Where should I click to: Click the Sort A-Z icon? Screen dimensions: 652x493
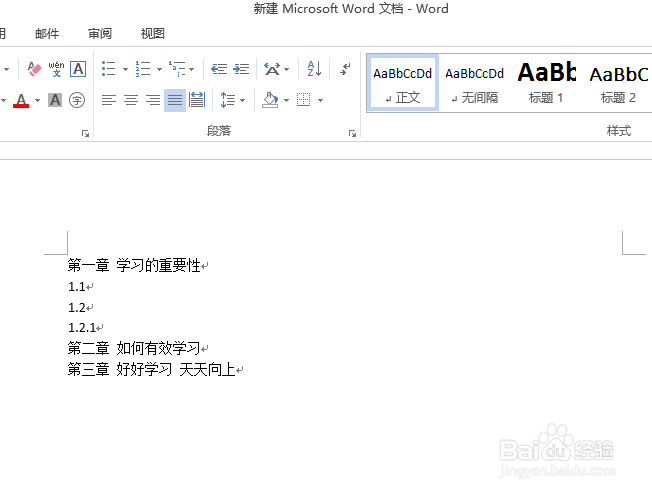click(x=314, y=69)
